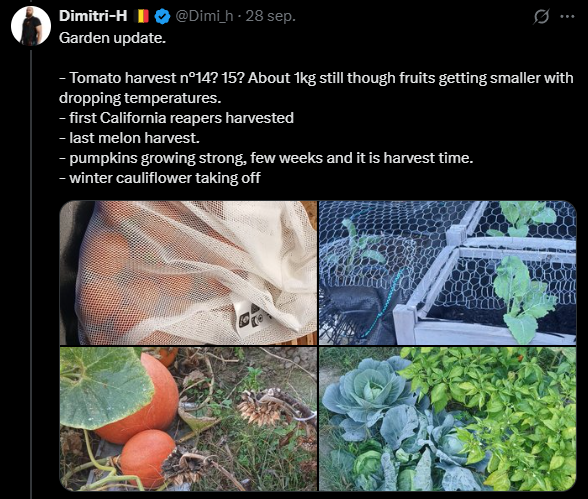Click the 'Garden update.' tweet text
588x499 pixels.
pyautogui.click(x=112, y=38)
